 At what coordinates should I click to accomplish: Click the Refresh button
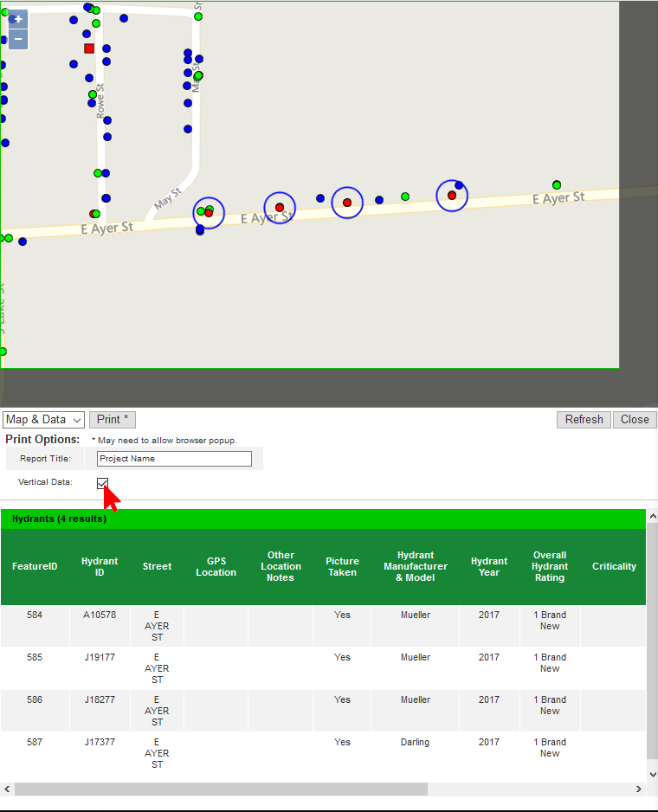(584, 420)
